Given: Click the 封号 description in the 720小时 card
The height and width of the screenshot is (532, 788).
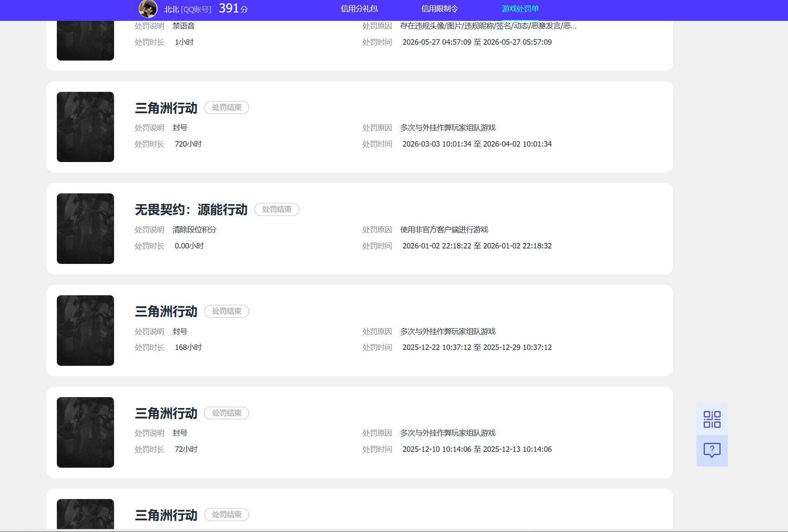Looking at the screenshot, I should [180, 128].
